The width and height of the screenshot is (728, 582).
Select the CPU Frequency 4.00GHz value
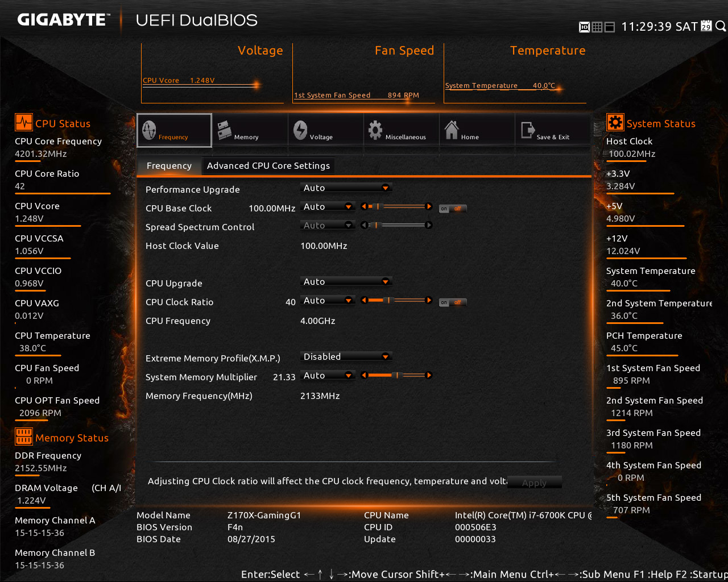coord(318,321)
